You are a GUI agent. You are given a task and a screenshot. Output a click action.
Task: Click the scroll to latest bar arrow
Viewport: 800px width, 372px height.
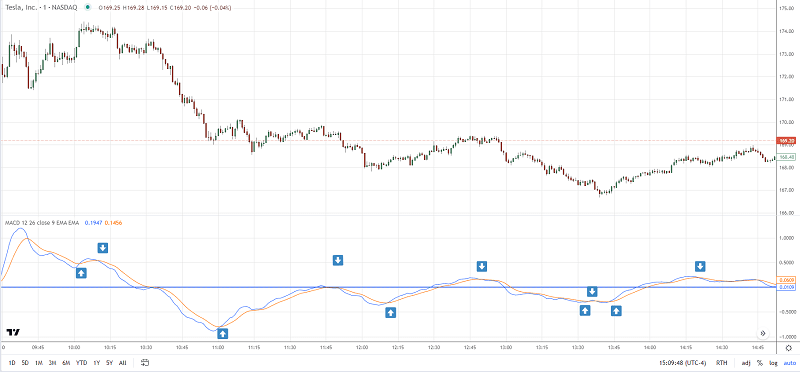[x=763, y=333]
